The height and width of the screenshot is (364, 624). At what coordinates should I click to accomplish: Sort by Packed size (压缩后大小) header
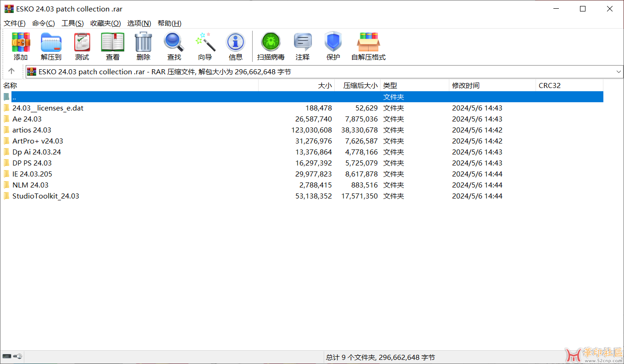click(358, 86)
